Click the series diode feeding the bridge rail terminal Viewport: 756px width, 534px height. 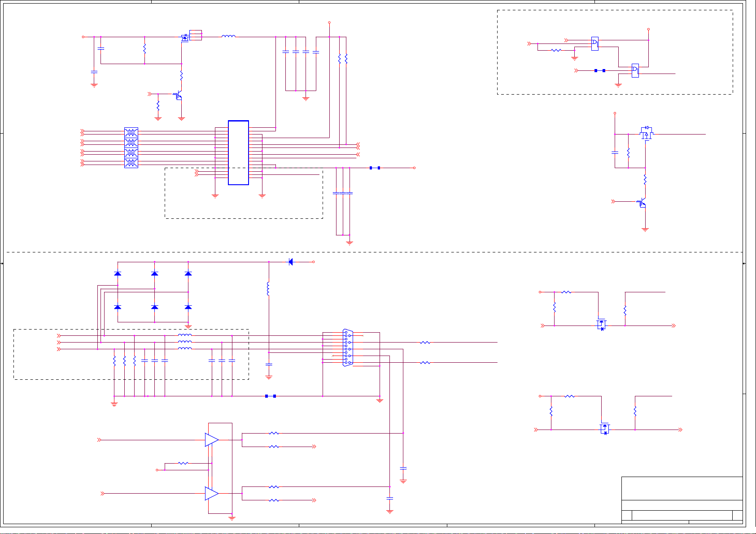291,262
